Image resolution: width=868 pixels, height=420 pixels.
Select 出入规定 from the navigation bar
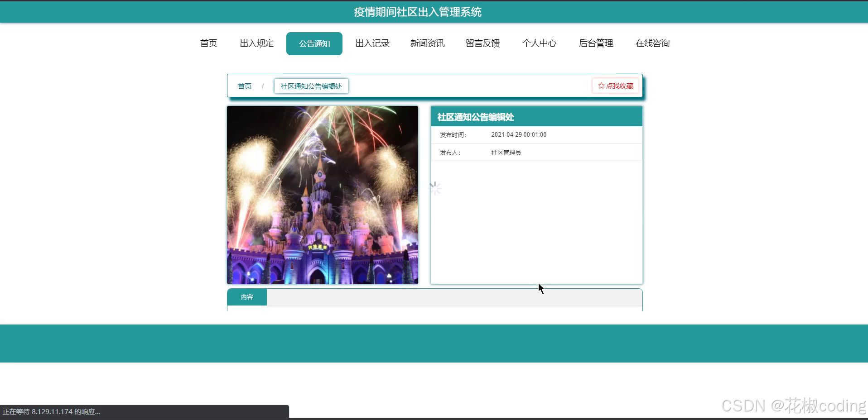click(256, 43)
